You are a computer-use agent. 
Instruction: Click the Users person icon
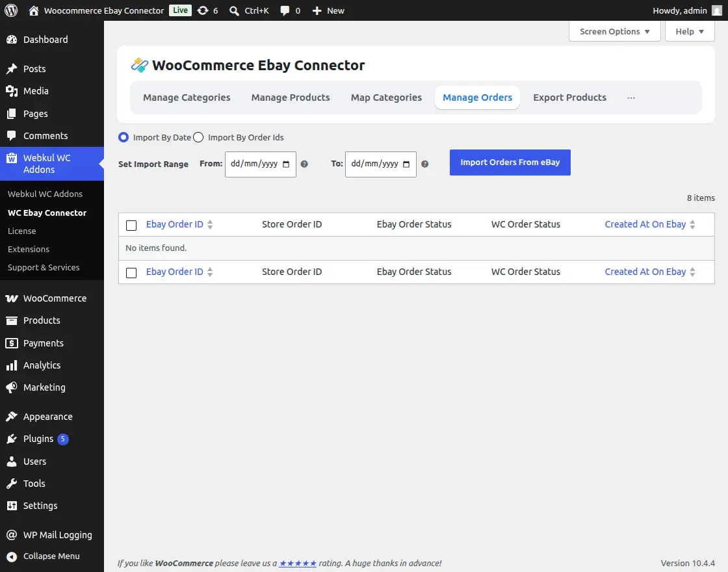(12, 461)
